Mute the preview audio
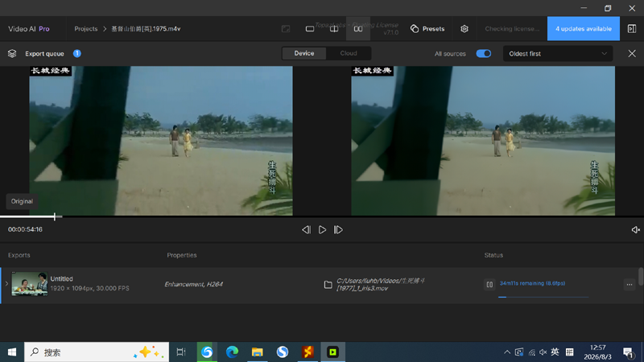This screenshot has width=644, height=362. (635, 230)
